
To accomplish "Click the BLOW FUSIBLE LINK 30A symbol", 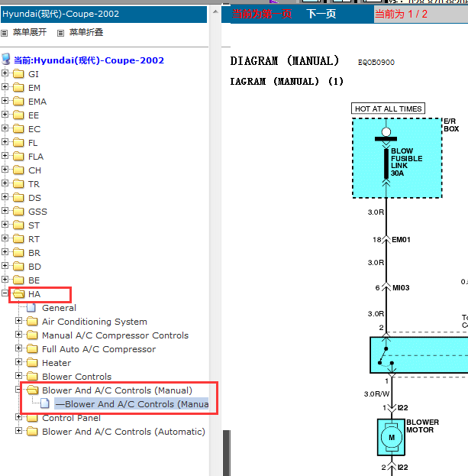I will tap(386, 164).
